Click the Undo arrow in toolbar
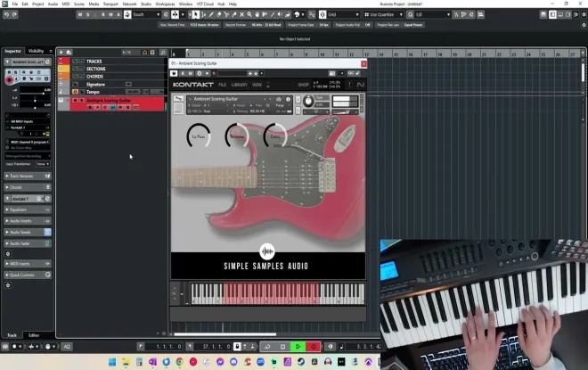 coord(6,14)
